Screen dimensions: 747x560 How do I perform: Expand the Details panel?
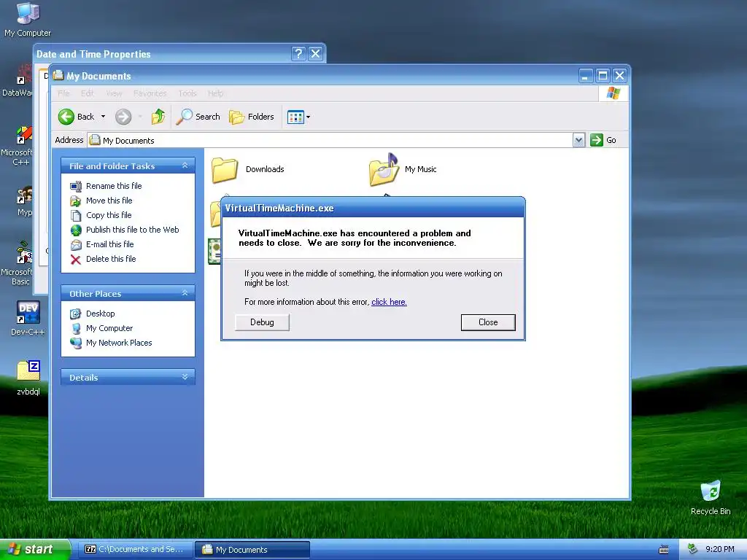click(x=185, y=377)
